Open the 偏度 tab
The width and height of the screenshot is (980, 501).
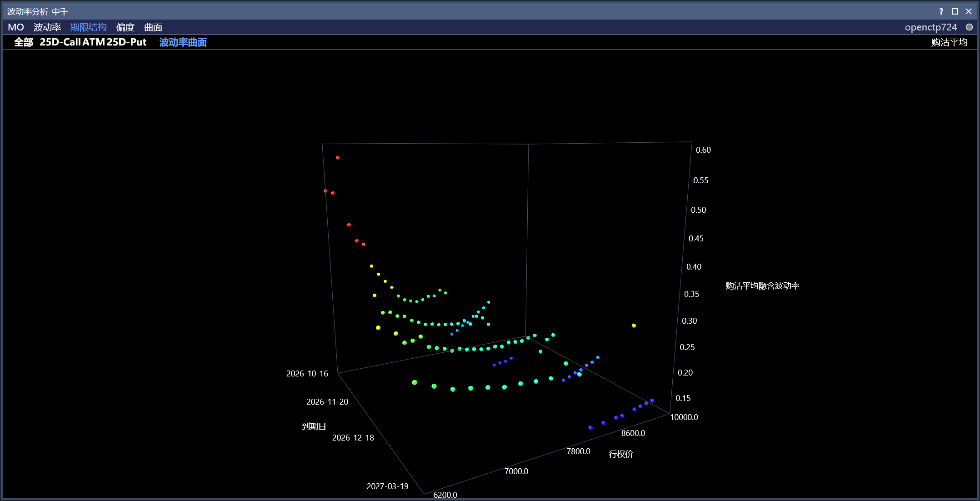(125, 27)
